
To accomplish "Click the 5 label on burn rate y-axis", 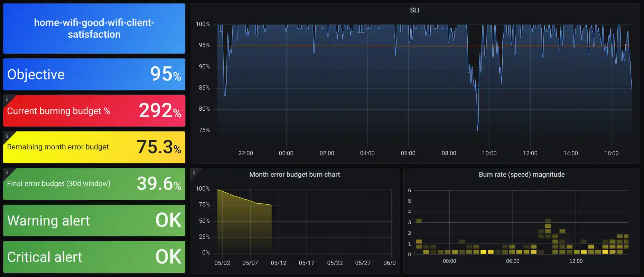I will pos(409,201).
